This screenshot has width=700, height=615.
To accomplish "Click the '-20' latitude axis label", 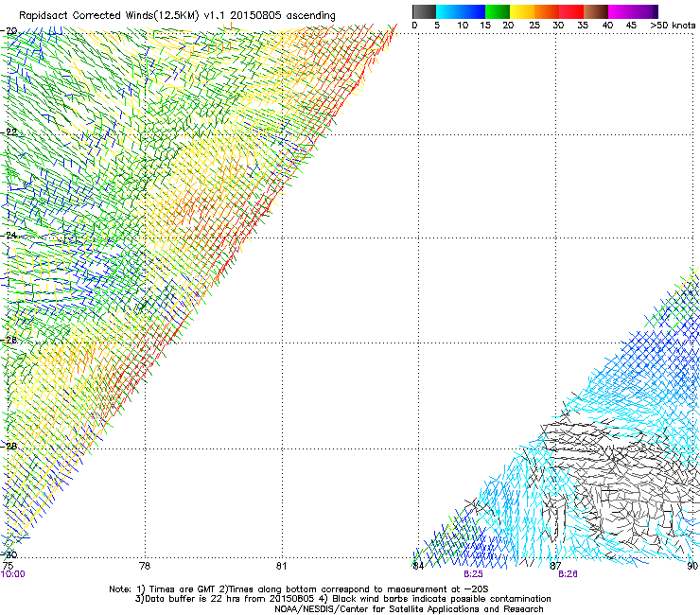I will pyautogui.click(x=9, y=31).
